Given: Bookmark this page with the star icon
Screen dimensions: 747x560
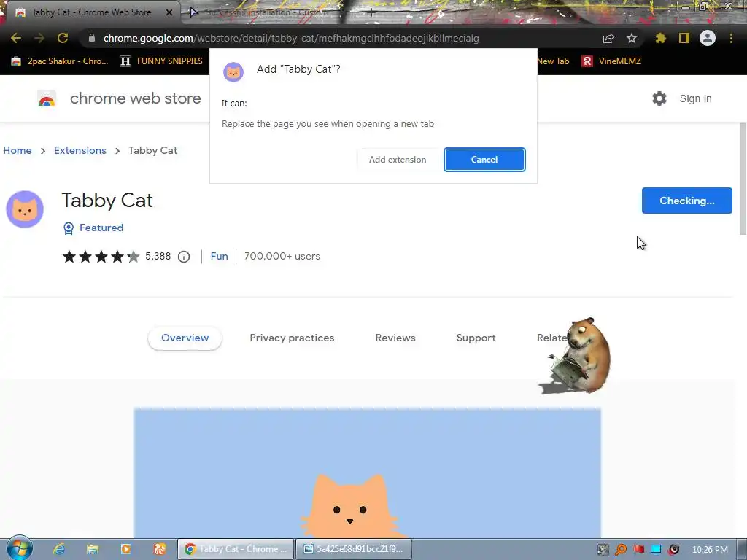Looking at the screenshot, I should [x=632, y=38].
